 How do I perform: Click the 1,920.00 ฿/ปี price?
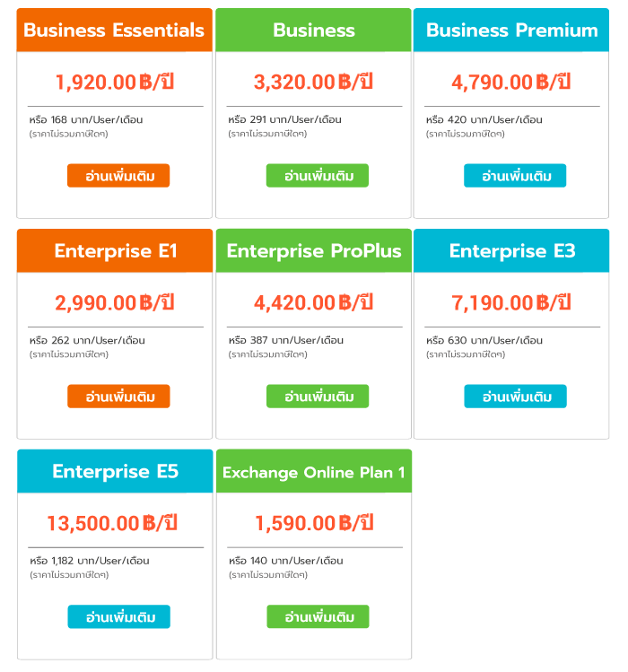[x=114, y=83]
